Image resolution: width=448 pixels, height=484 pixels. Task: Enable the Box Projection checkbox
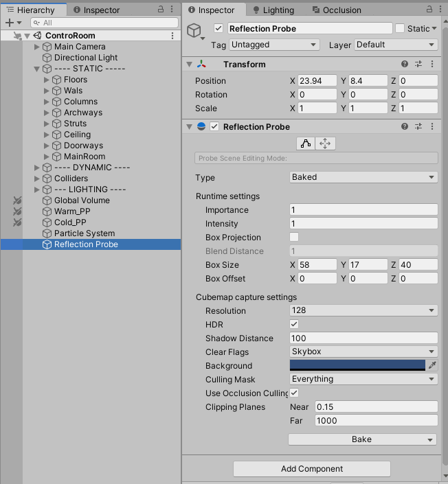[294, 237]
